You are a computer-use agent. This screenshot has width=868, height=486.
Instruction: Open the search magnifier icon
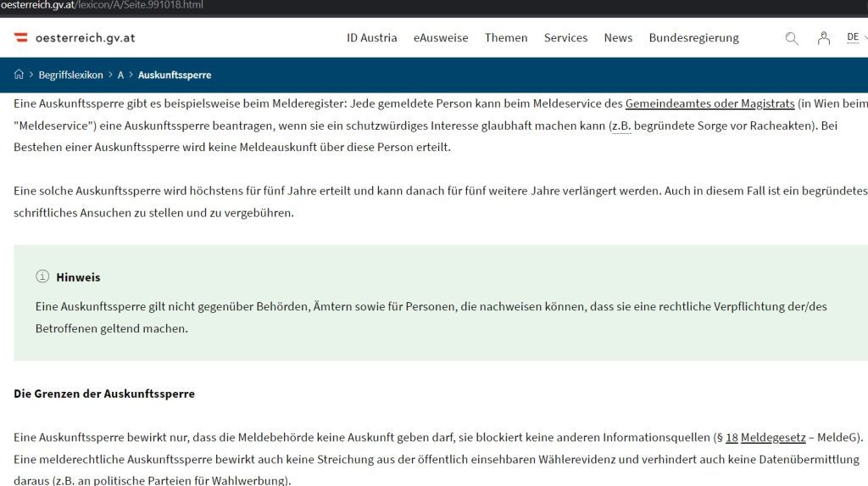[x=792, y=38]
